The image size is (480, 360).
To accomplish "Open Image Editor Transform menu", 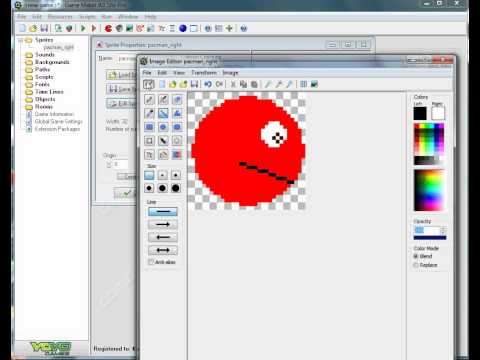I will coord(204,73).
